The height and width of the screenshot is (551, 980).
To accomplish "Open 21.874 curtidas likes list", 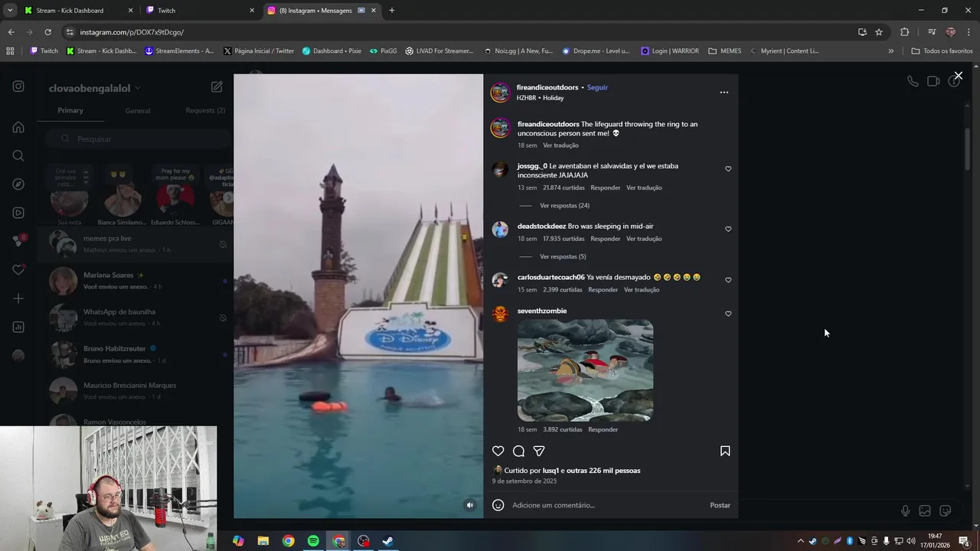I will pyautogui.click(x=563, y=187).
